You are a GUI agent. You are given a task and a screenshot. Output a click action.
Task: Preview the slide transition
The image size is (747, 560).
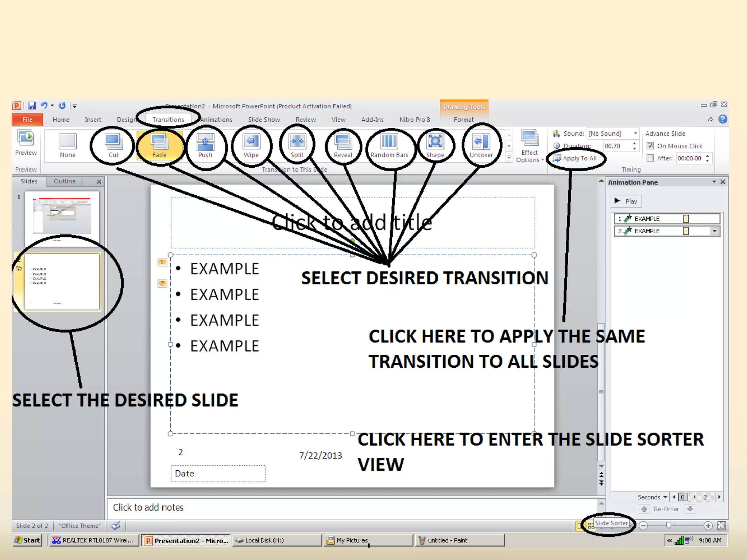(26, 143)
